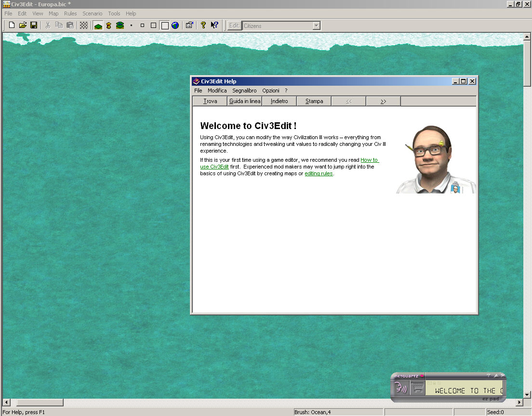This screenshot has width=532, height=416.
Task: Close the Civ3Edit Help window
Action: coord(472,81)
